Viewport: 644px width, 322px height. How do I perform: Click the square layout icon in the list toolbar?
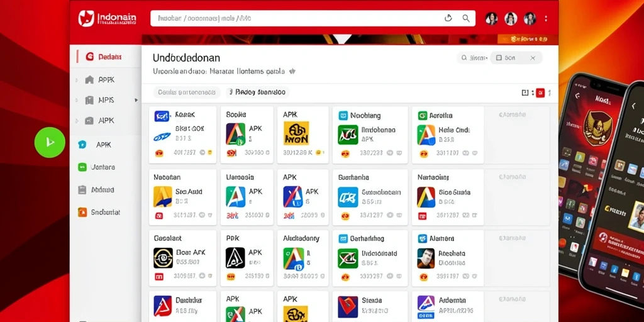coord(525,93)
